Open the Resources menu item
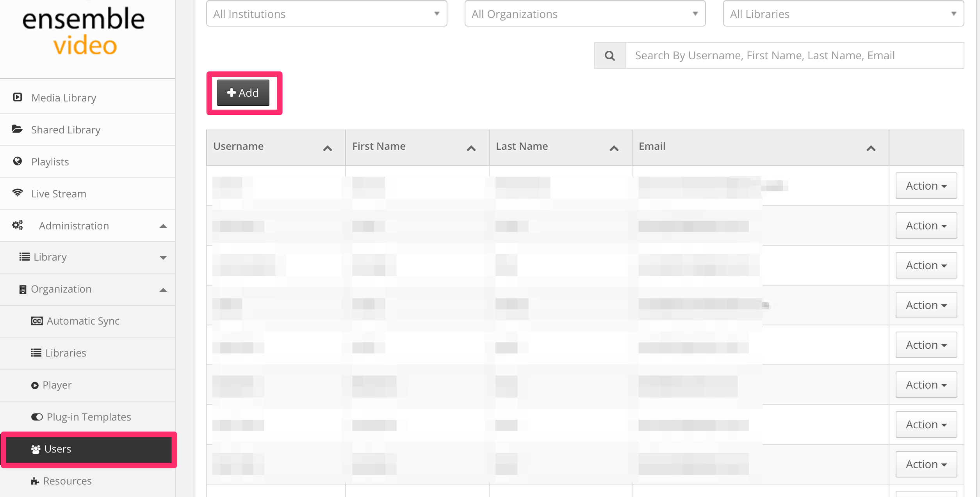The height and width of the screenshot is (497, 980). coord(67,481)
